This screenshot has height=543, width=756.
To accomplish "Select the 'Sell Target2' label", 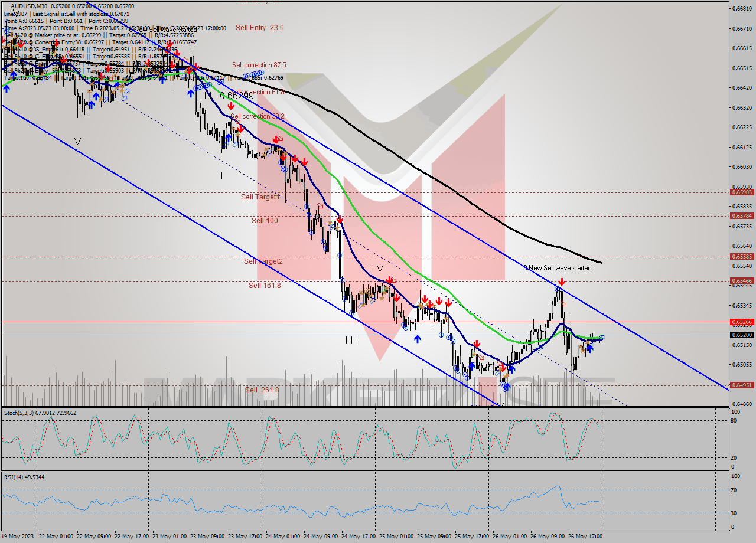I will coord(263,261).
